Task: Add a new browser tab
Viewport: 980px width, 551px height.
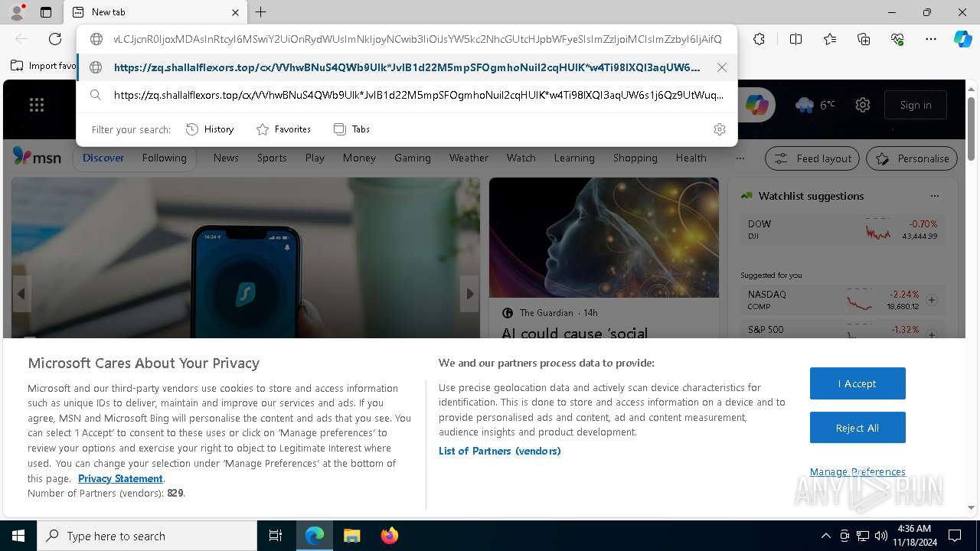Action: click(x=261, y=12)
